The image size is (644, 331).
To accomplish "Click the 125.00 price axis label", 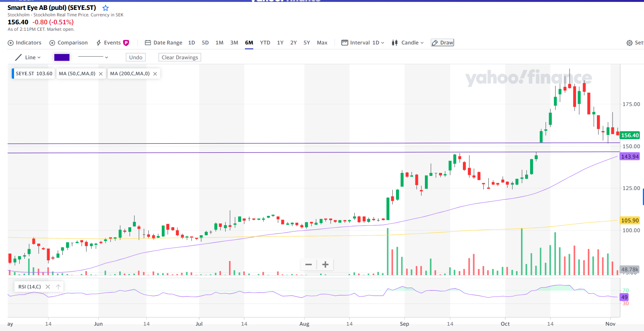I will [x=631, y=188].
